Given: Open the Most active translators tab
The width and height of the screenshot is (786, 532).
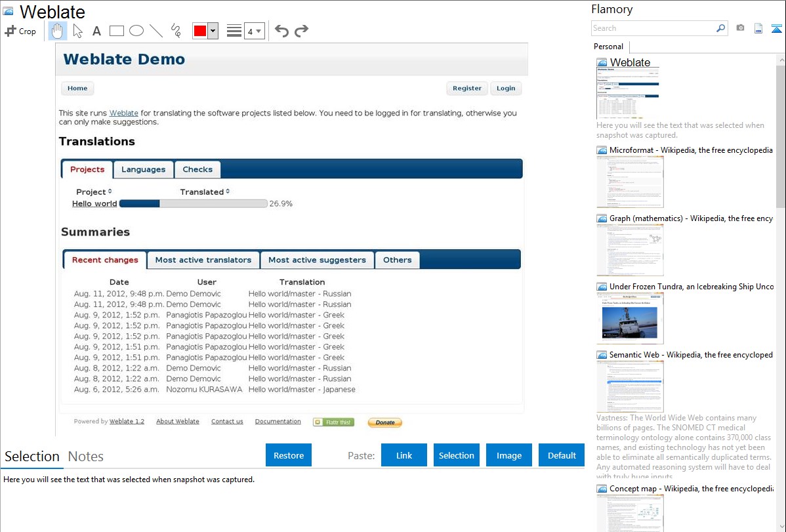Looking at the screenshot, I should 203,260.
